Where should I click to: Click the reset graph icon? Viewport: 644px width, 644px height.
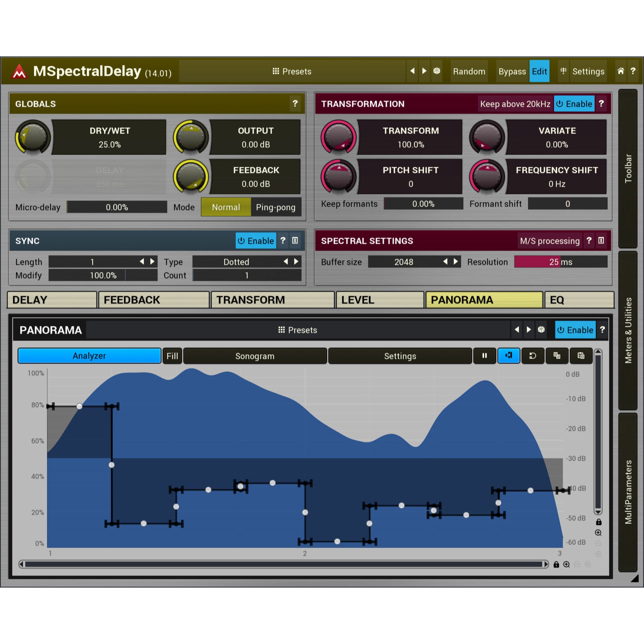tap(533, 356)
